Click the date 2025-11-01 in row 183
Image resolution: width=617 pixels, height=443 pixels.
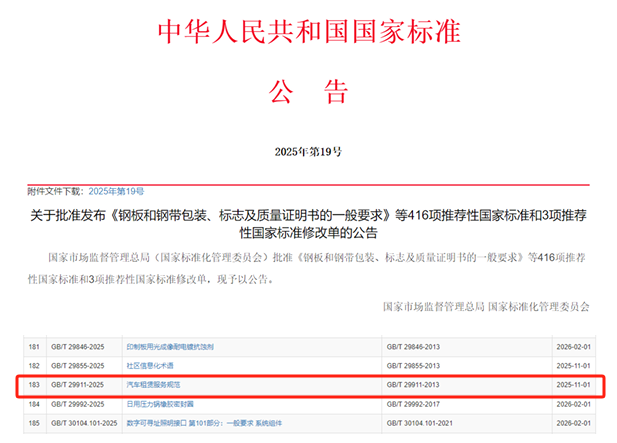pos(573,384)
